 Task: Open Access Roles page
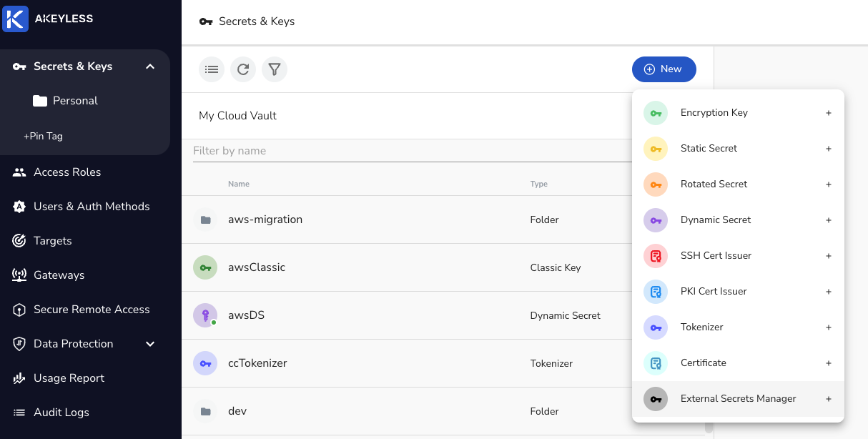point(67,172)
